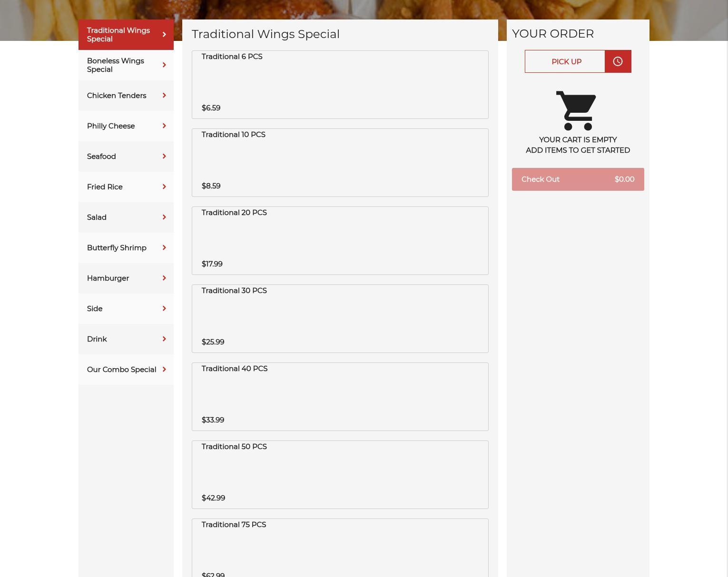
Task: Go to Butterfly Shrimp category
Action: coord(126,248)
